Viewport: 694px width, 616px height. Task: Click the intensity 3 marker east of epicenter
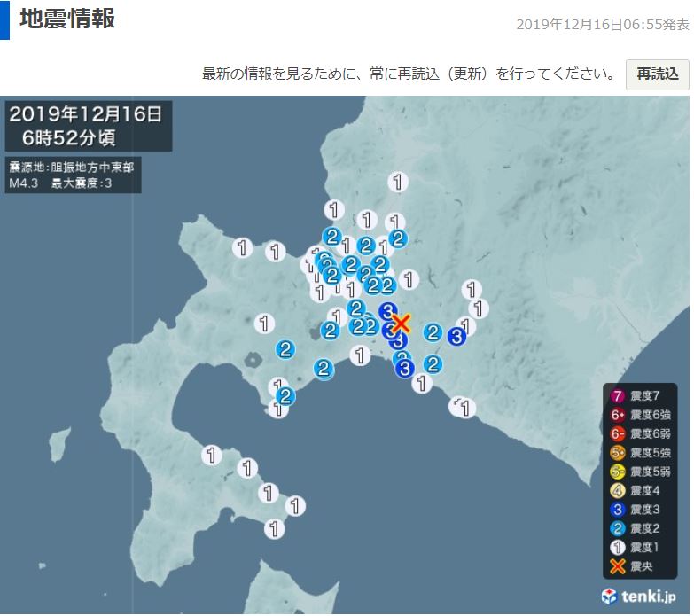(x=457, y=336)
